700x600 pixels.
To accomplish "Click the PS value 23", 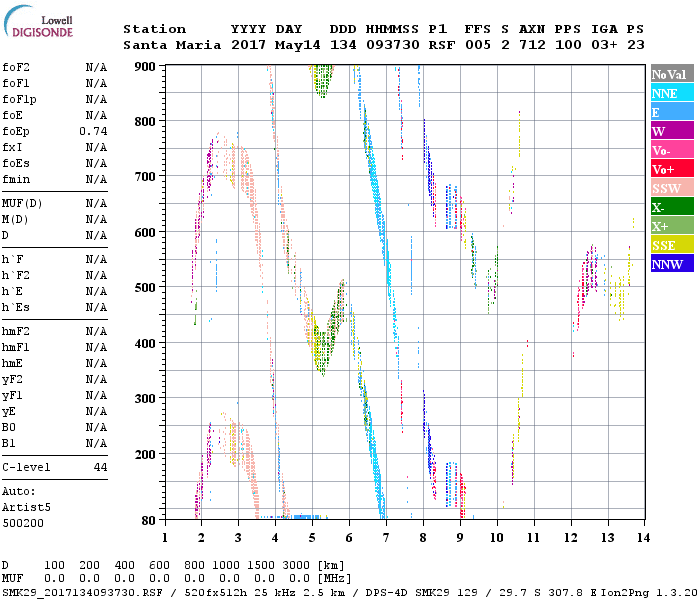I will 636,45.
